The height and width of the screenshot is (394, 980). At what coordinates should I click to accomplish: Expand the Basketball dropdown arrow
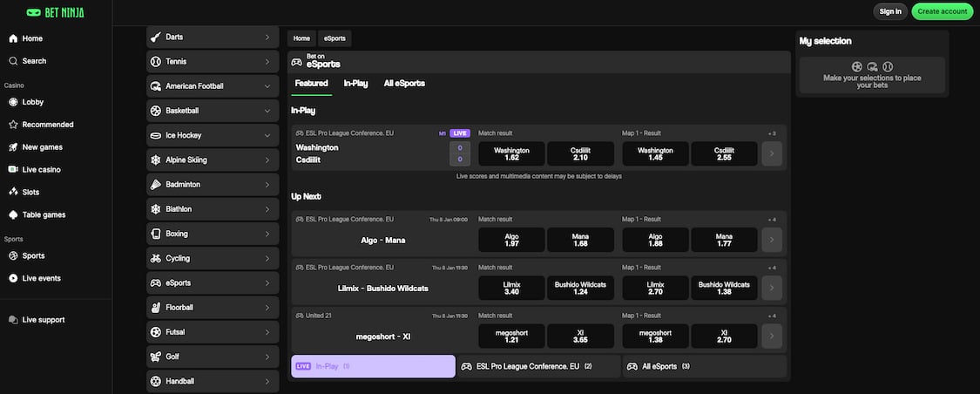267,111
